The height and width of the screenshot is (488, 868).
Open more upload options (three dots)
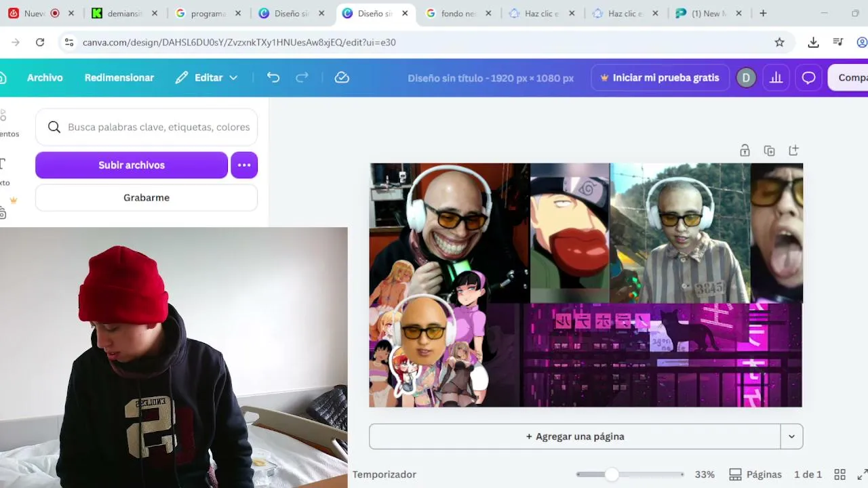coord(244,165)
